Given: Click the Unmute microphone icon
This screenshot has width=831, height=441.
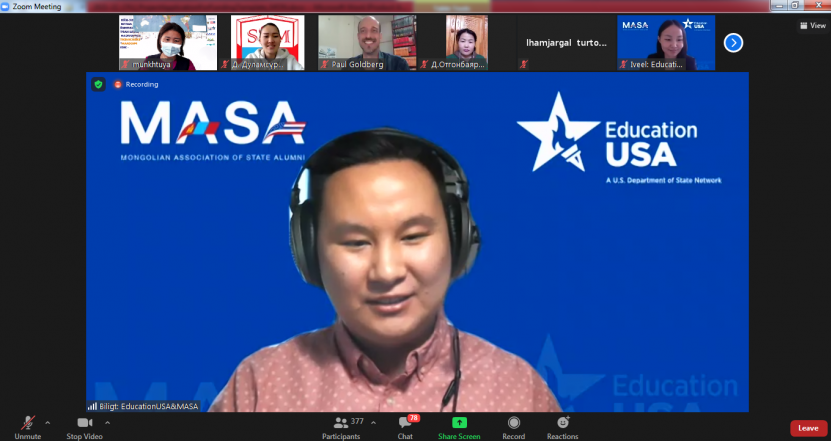Looking at the screenshot, I should (28, 423).
